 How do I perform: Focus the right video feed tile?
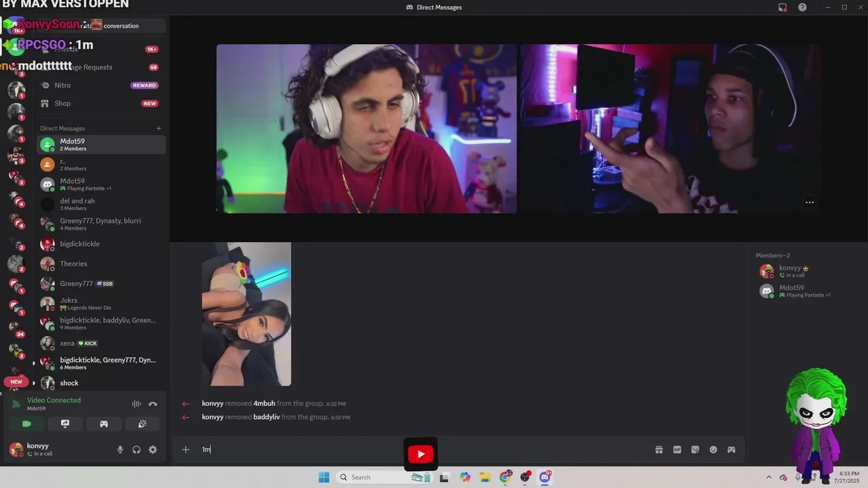[670, 129]
